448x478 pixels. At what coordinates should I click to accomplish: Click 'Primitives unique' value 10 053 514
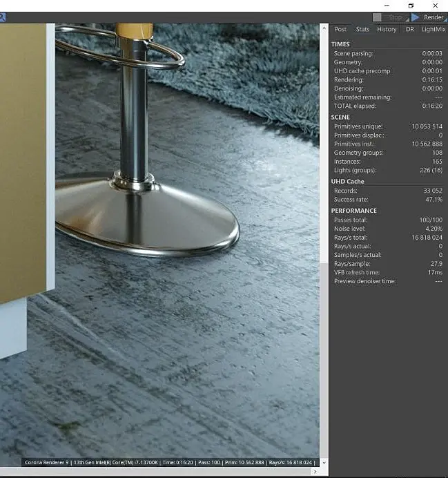click(427, 126)
